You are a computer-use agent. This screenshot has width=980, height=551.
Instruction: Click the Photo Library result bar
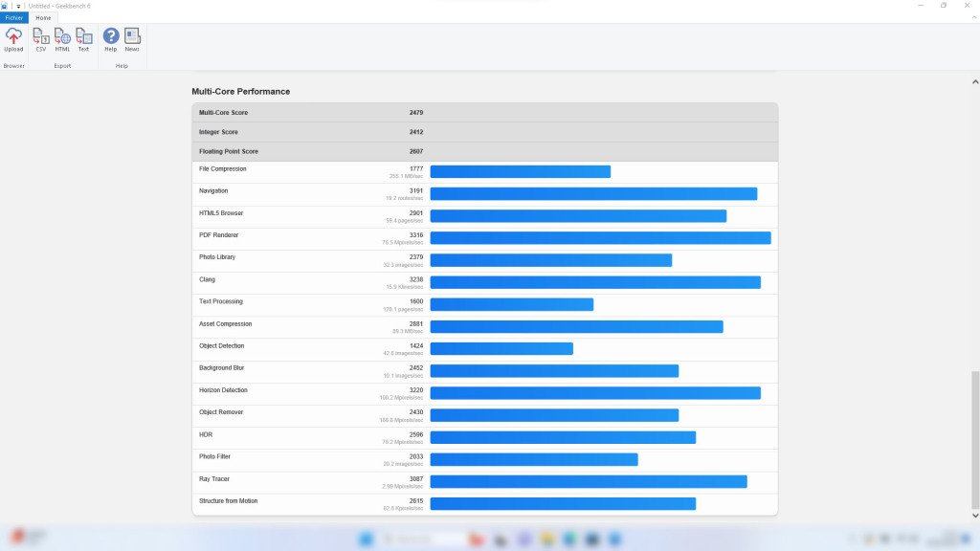click(550, 260)
